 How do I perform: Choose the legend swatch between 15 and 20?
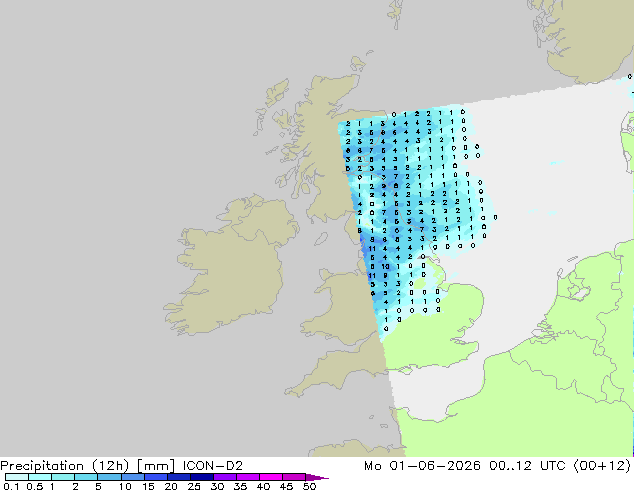pos(155,477)
